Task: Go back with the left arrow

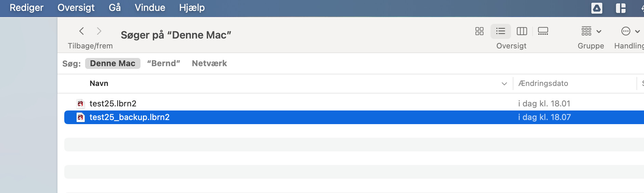Action: click(x=81, y=31)
